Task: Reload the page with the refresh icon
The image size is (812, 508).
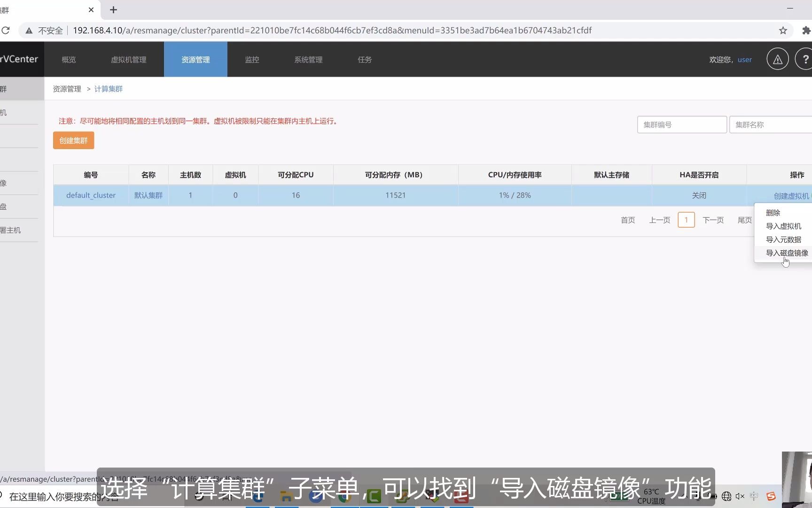Action: (x=6, y=31)
